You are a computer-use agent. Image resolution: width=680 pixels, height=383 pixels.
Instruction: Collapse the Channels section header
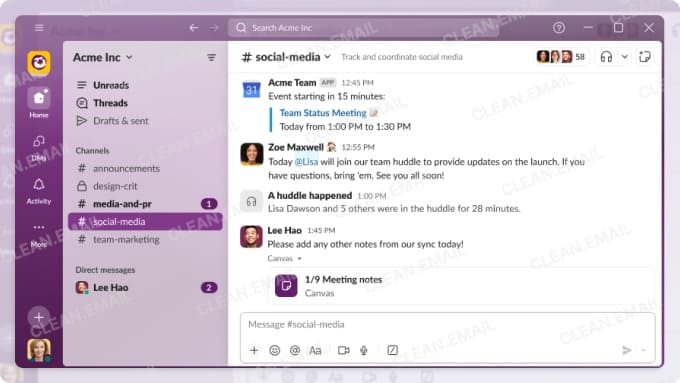(x=92, y=151)
